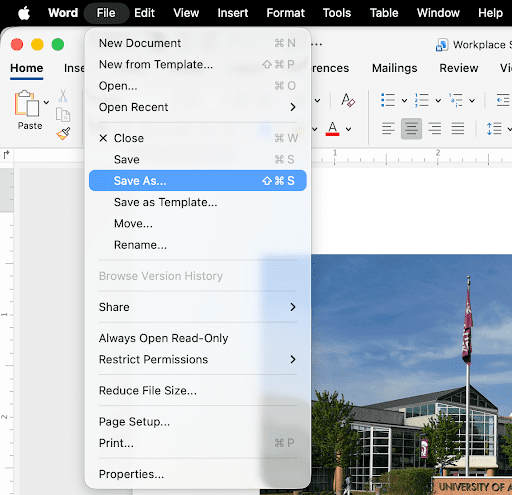Click the Decrease Indent icon

tap(503, 100)
